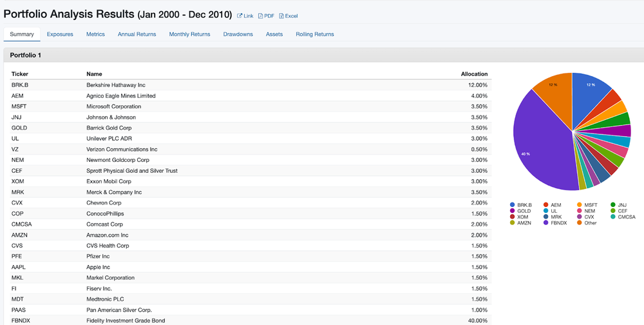Select the CVS Health Corp name
This screenshot has width=644, height=325.
pos(108,245)
